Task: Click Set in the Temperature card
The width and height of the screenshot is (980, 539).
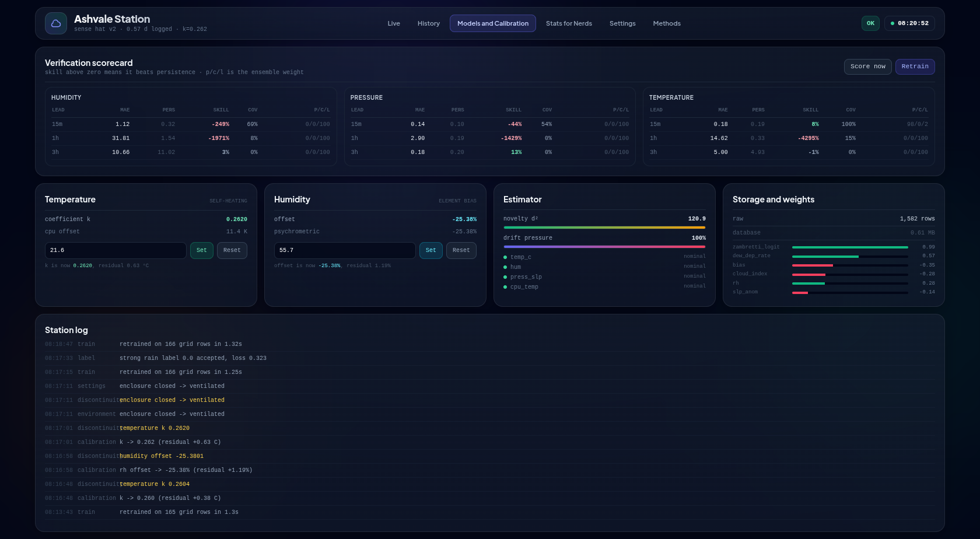Action: point(201,250)
